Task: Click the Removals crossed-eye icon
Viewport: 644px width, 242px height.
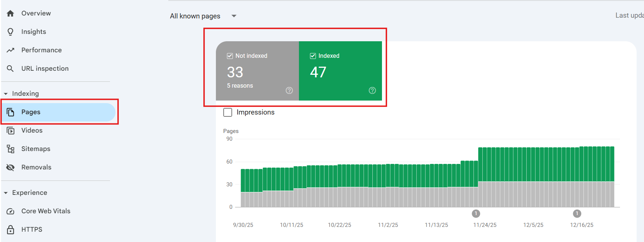Action: coord(10,167)
